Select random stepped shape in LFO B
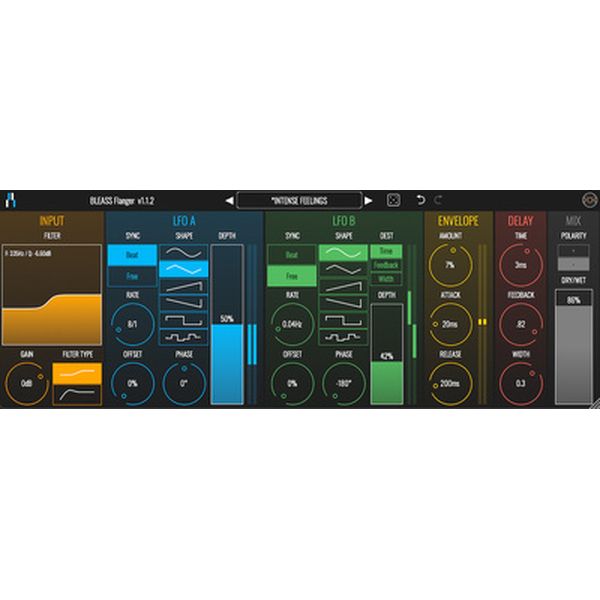 click(342, 337)
